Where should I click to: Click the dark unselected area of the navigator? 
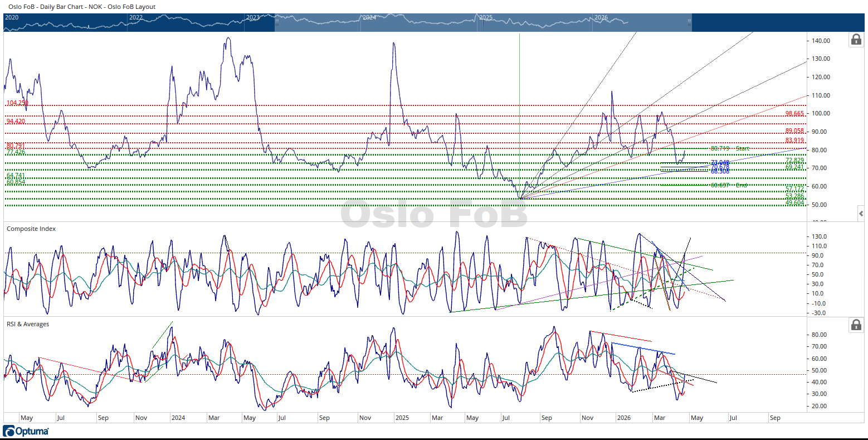(x=780, y=22)
